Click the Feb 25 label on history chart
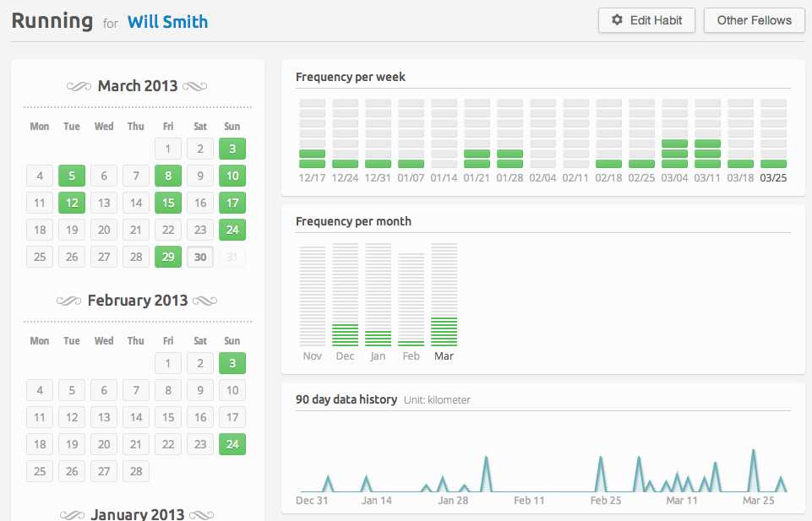 tap(605, 500)
